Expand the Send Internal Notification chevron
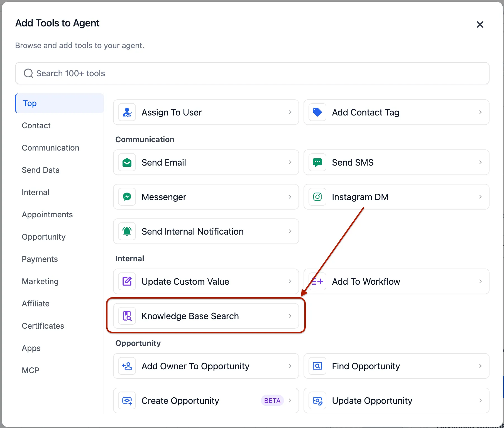Viewport: 504px width, 428px height. [290, 231]
